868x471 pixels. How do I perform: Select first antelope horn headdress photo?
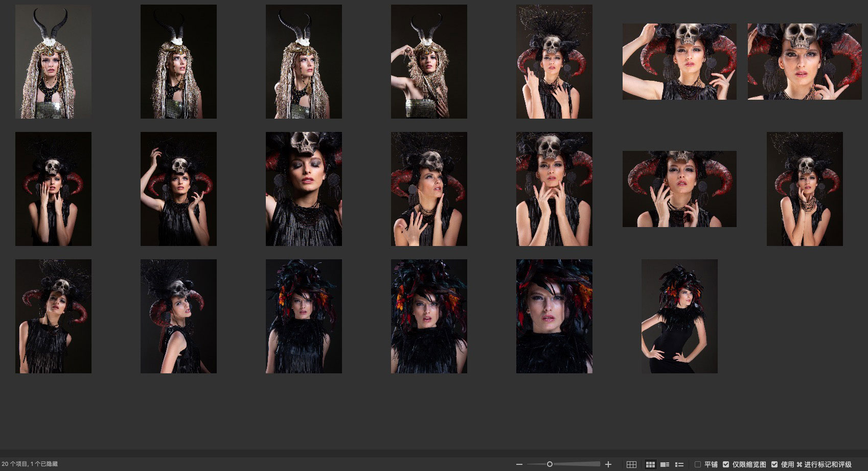tap(53, 62)
